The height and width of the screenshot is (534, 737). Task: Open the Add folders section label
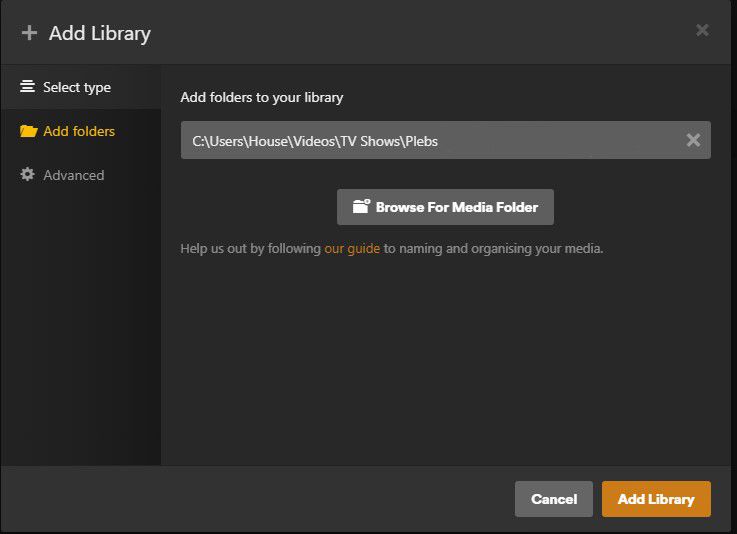[x=79, y=131]
